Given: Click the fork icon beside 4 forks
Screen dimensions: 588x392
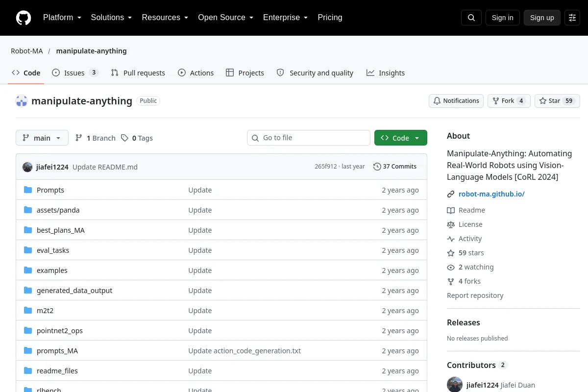Looking at the screenshot, I should (x=451, y=281).
